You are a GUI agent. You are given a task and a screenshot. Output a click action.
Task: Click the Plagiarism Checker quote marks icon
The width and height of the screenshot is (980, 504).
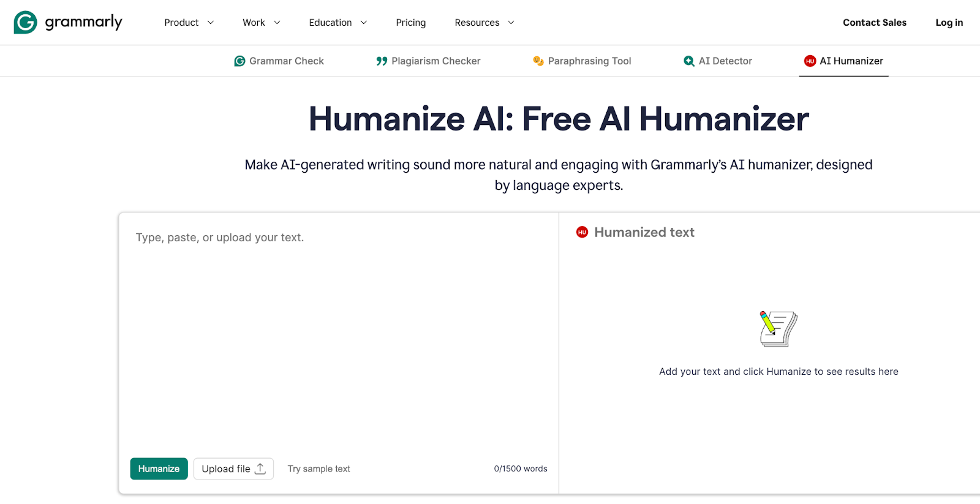[x=382, y=61]
